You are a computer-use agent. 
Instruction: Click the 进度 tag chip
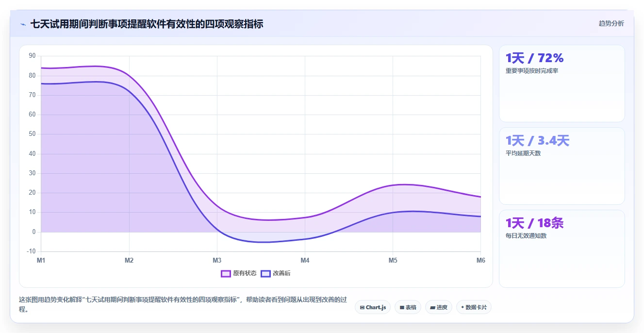click(439, 307)
